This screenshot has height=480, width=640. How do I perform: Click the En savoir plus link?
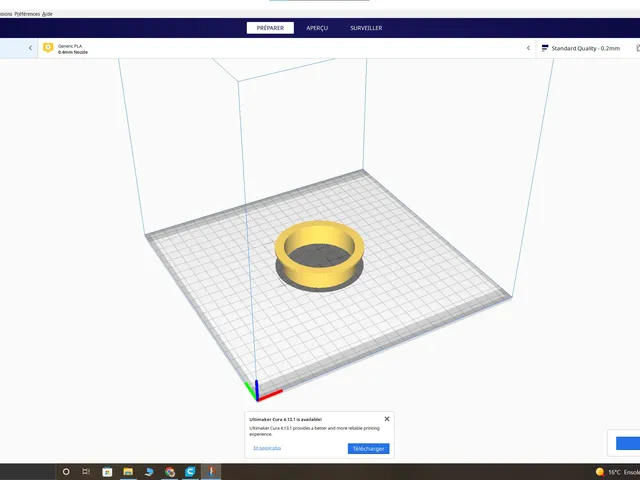pyautogui.click(x=267, y=448)
